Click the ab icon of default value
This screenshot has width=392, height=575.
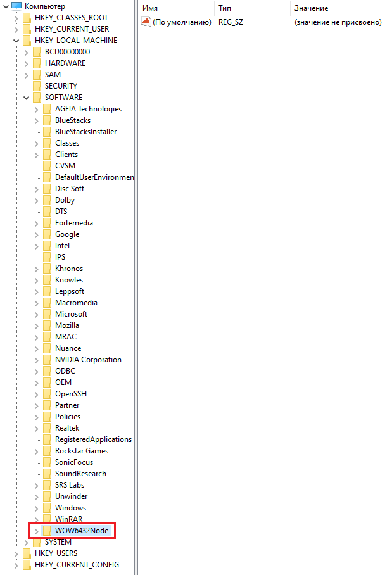(146, 22)
